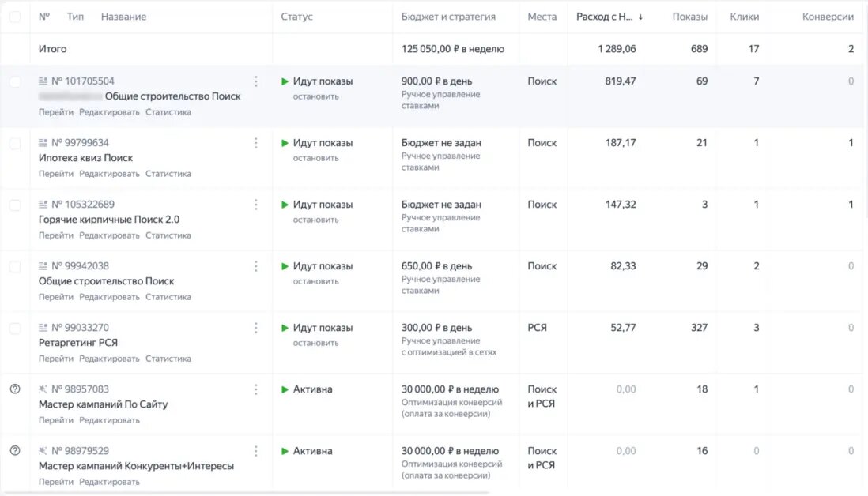Click the question-mark icon beside campaign 98979529
Image resolution: width=868 pixels, height=496 pixels.
(15, 451)
